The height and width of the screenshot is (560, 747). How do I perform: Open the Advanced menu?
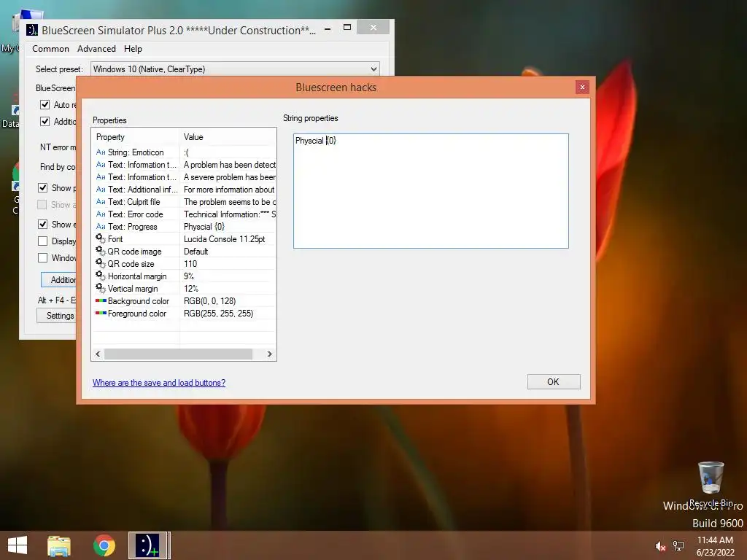pyautogui.click(x=96, y=49)
